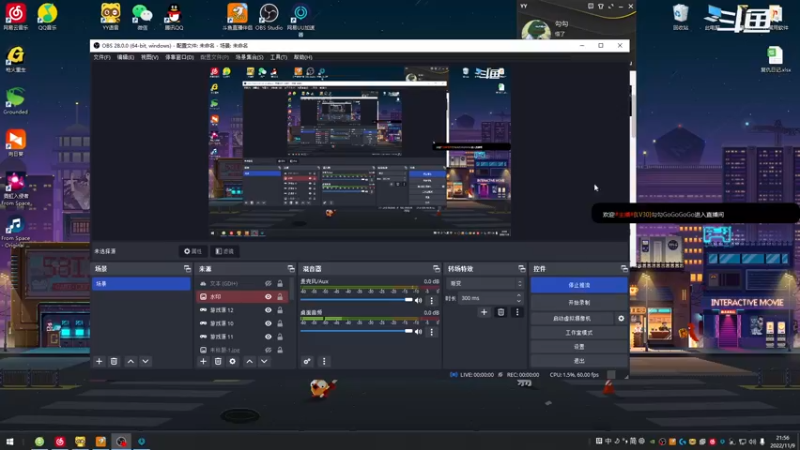Open virtual camera settings gear icon

[x=621, y=318]
